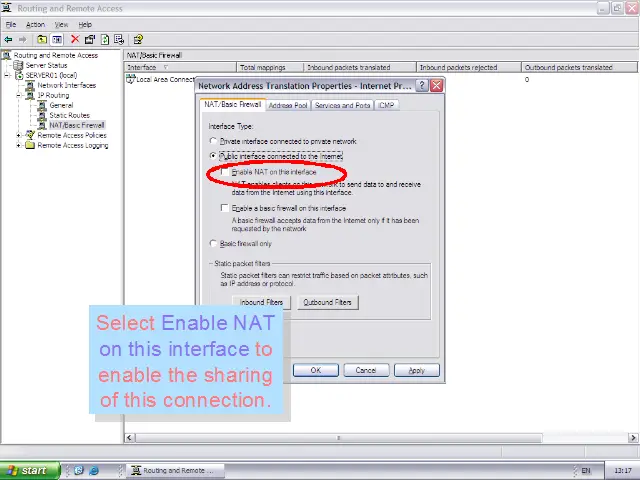Sort by Total mappings column header

pos(270,67)
